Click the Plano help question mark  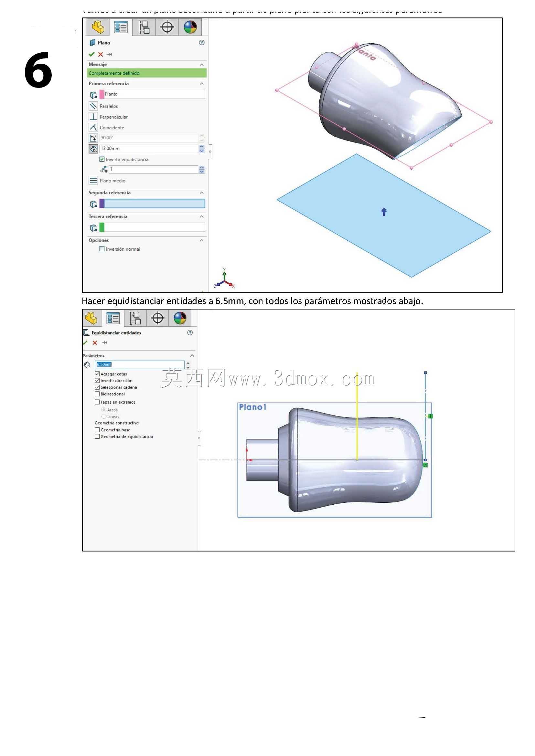(x=202, y=42)
